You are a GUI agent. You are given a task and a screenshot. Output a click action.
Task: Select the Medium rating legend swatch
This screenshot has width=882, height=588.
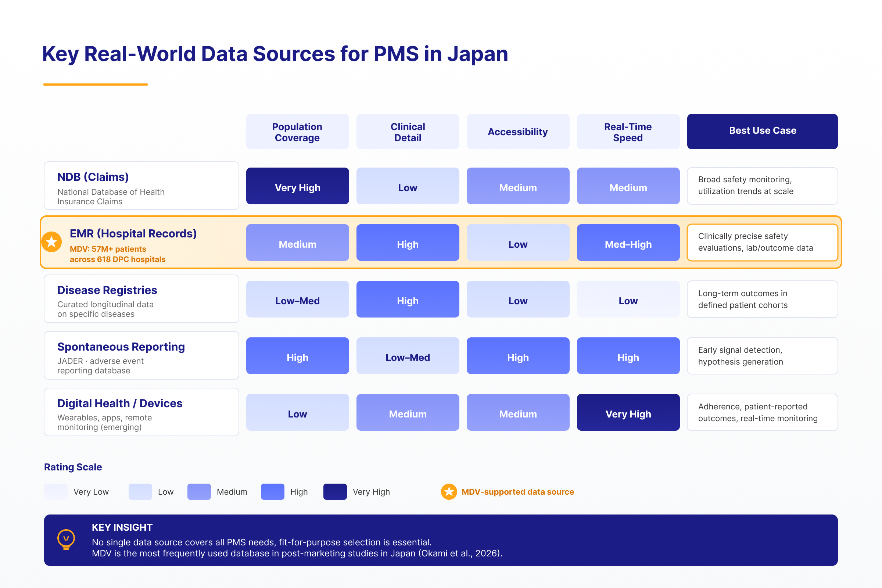point(199,492)
